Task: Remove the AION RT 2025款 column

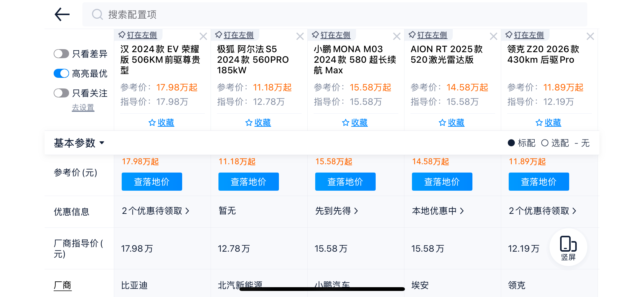Action: (x=493, y=37)
